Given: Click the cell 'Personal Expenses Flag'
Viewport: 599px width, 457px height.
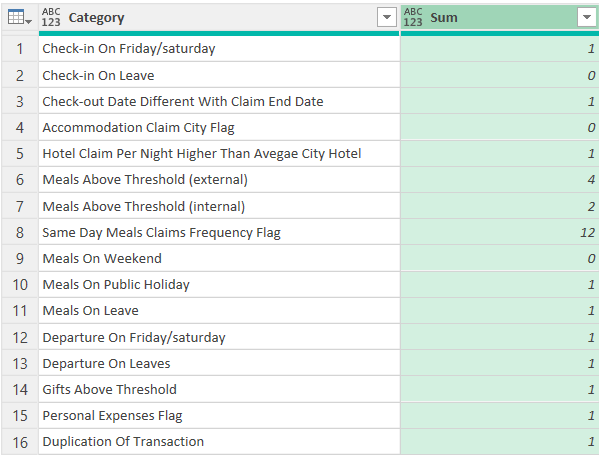Looking at the screenshot, I should click(219, 415).
